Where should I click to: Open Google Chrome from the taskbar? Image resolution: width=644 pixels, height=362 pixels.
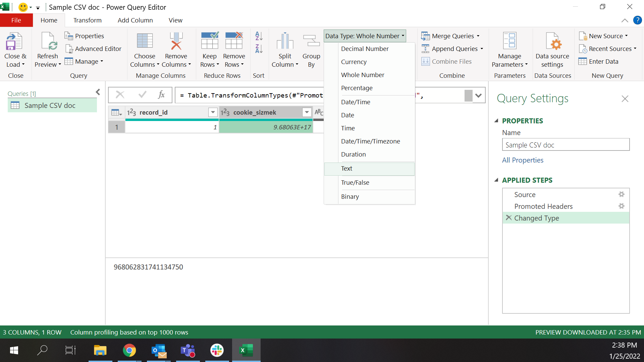coord(129,351)
